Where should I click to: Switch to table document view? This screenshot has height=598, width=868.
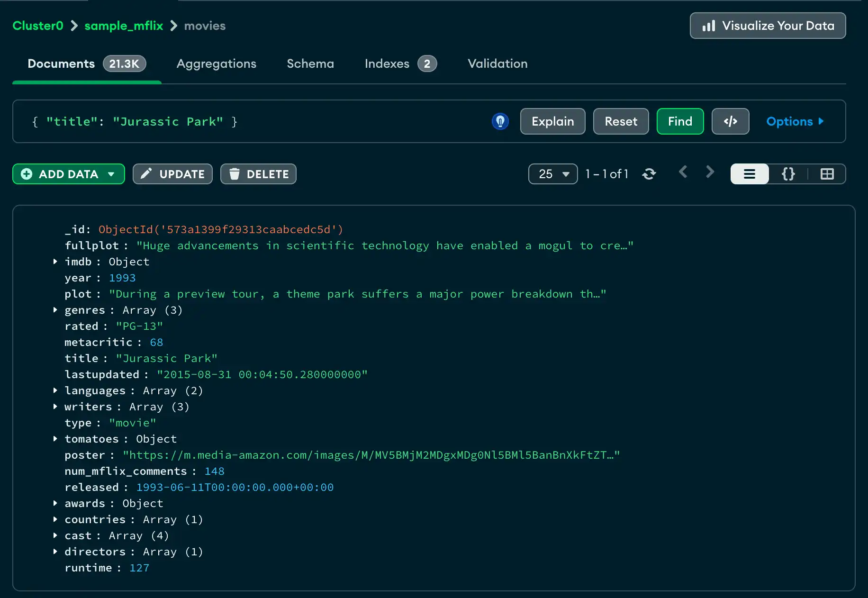pos(827,174)
